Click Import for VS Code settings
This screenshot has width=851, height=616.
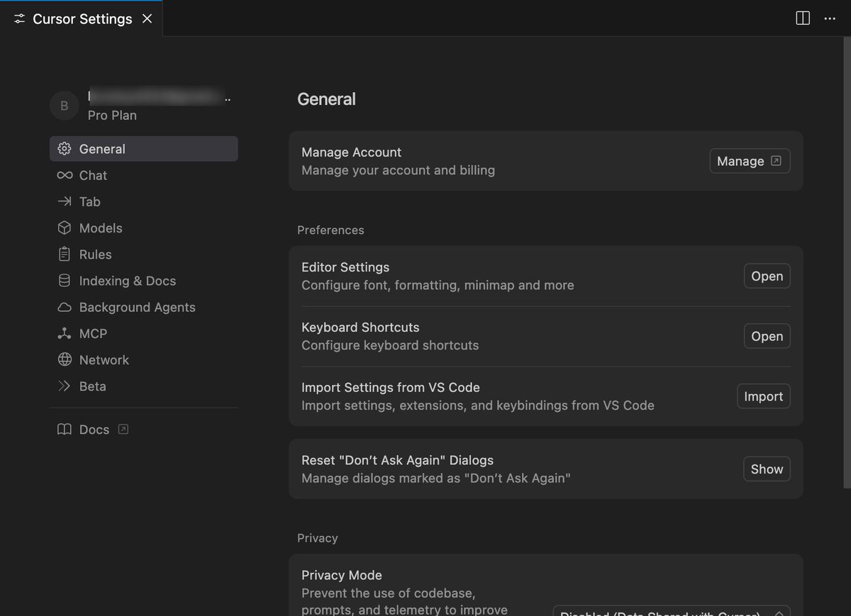[763, 396]
